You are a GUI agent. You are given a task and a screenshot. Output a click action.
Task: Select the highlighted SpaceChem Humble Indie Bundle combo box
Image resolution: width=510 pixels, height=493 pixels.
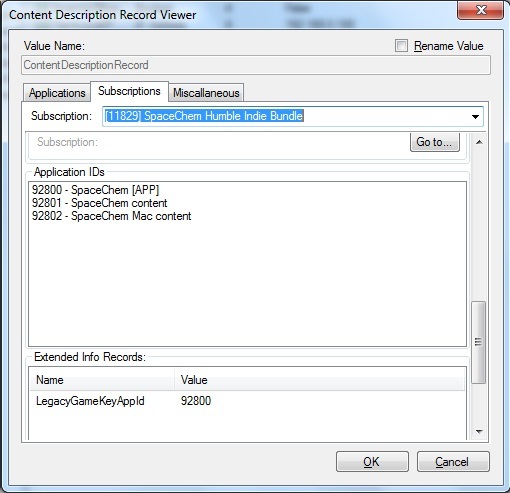point(293,116)
